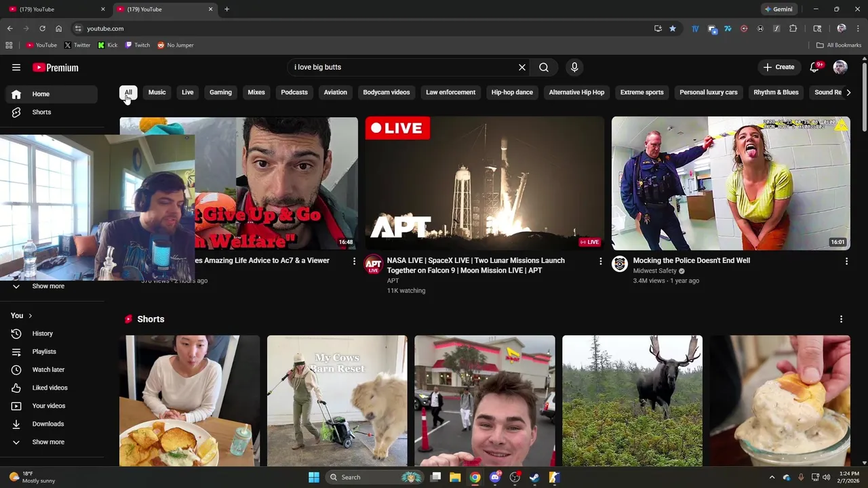
Task: Open the account avatar menu
Action: coord(840,67)
